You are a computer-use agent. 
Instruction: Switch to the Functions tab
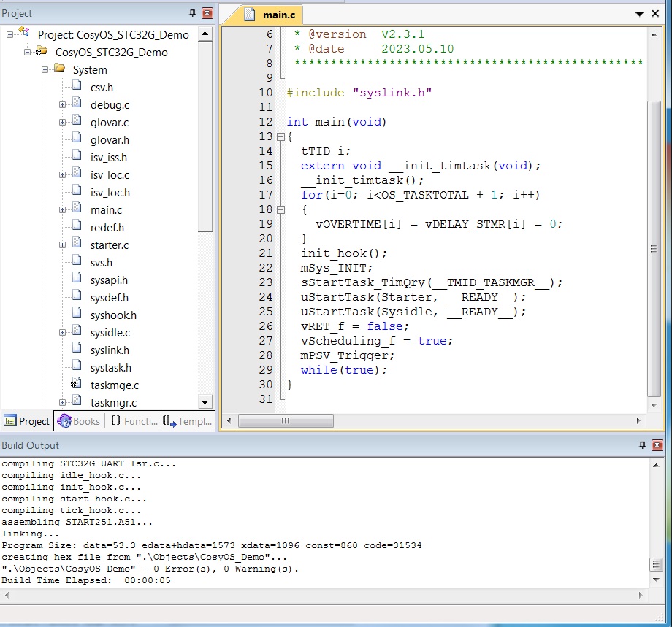(x=134, y=421)
